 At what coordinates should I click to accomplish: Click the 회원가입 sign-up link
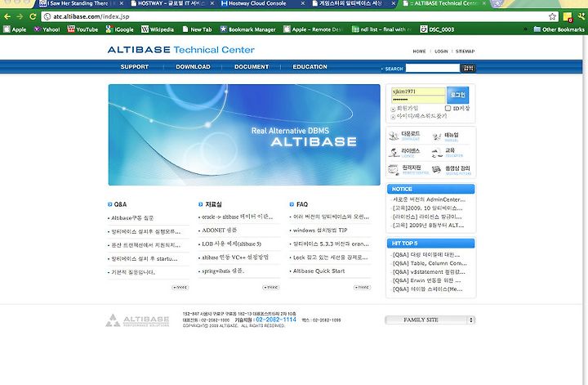(408, 108)
